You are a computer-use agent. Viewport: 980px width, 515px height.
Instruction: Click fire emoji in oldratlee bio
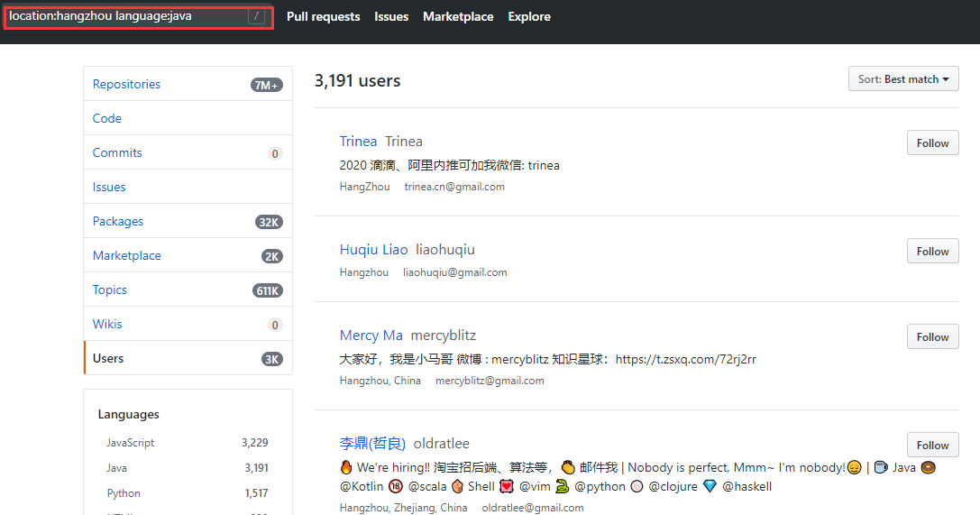346,467
